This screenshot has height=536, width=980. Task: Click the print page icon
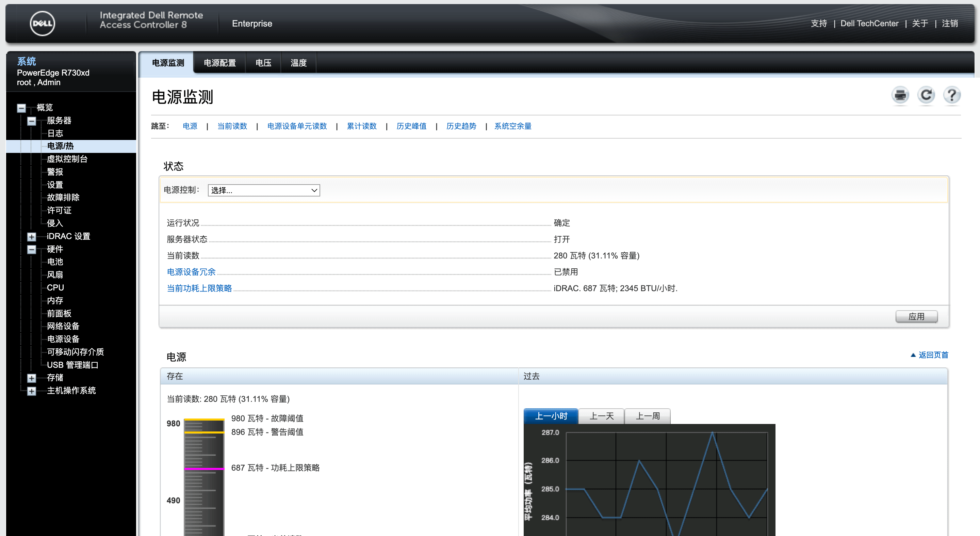pyautogui.click(x=900, y=95)
